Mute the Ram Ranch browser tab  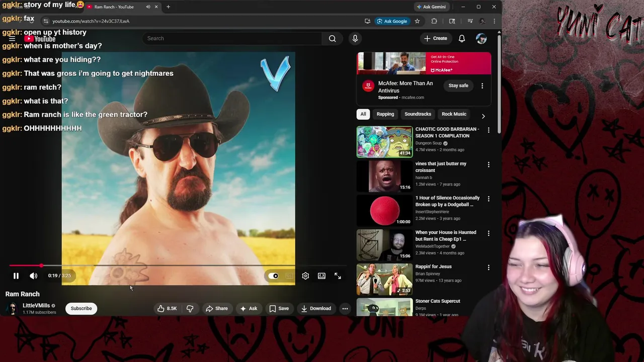(148, 7)
